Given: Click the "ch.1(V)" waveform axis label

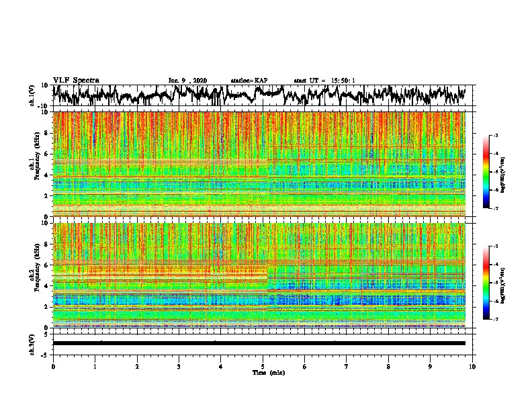Looking at the screenshot, I should [32, 95].
